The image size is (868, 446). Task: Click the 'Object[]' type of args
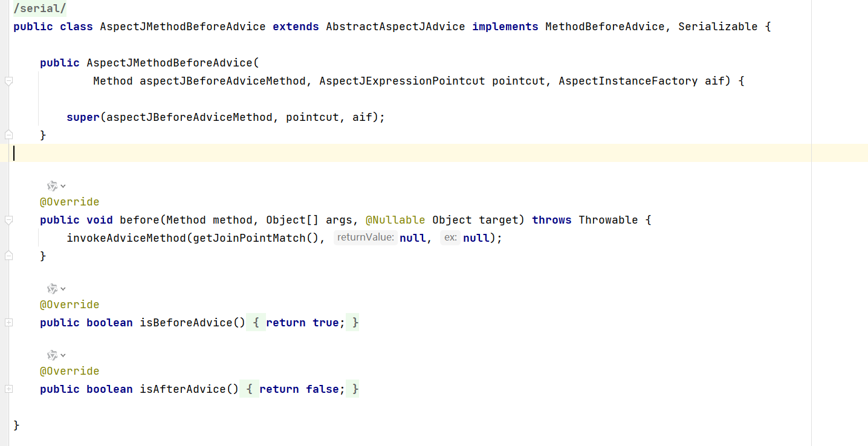pyautogui.click(x=293, y=220)
